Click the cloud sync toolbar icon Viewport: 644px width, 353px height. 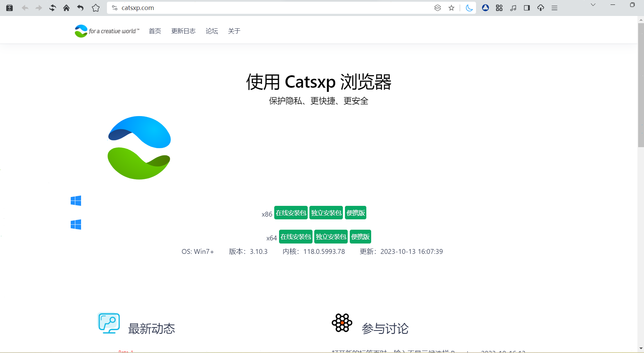pyautogui.click(x=541, y=8)
